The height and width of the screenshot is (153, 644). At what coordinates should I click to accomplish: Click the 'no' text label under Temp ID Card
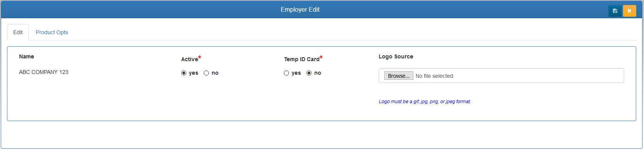(x=318, y=73)
